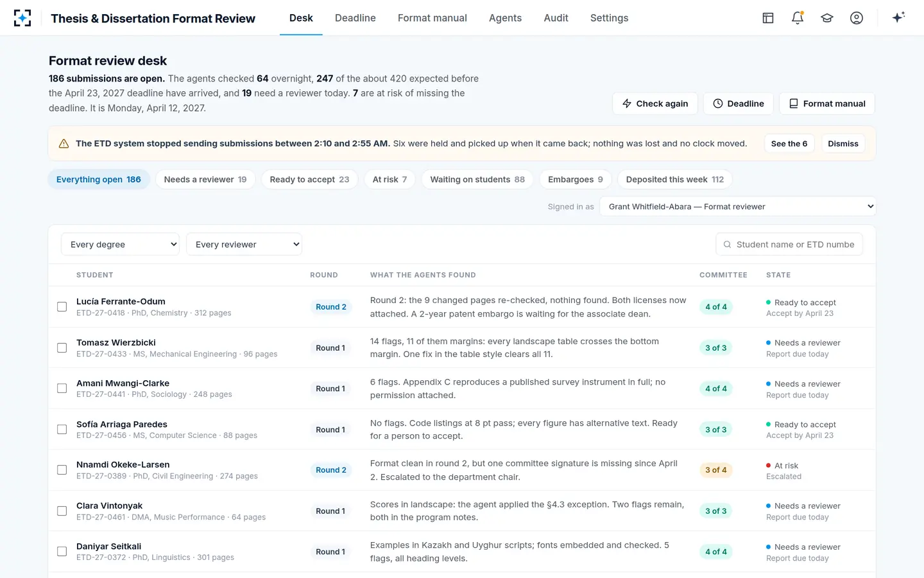Open the Format manual tab
Image resolution: width=924 pixels, height=578 pixels.
[432, 18]
